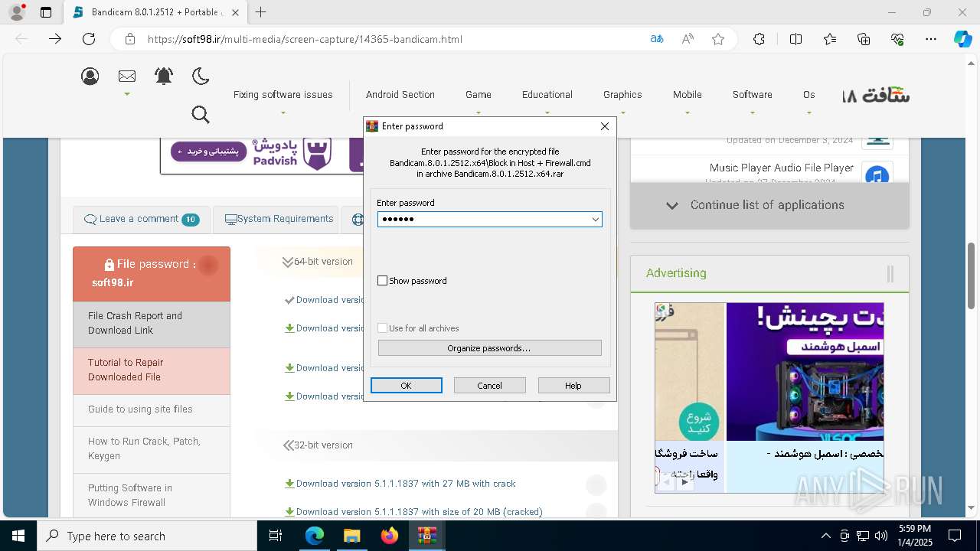Open the browser tab actions menu icon
Image resolution: width=980 pixels, height=551 pixels.
click(x=46, y=12)
